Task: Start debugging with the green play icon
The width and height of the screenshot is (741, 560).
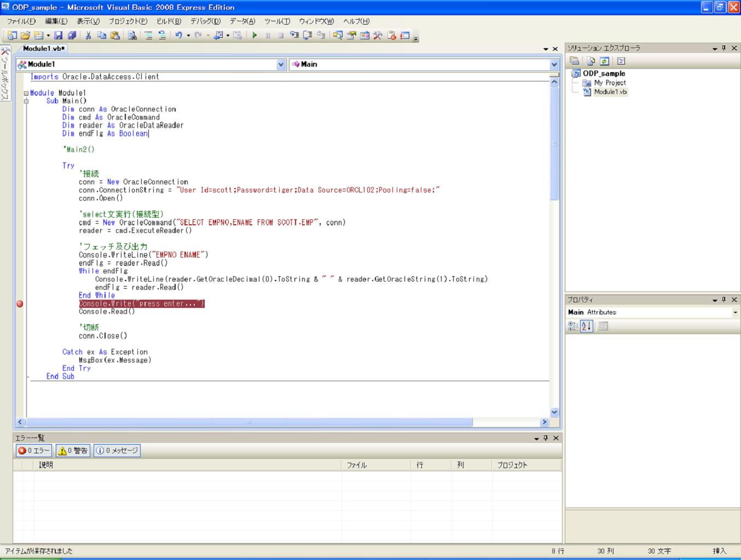Action: pyautogui.click(x=254, y=36)
